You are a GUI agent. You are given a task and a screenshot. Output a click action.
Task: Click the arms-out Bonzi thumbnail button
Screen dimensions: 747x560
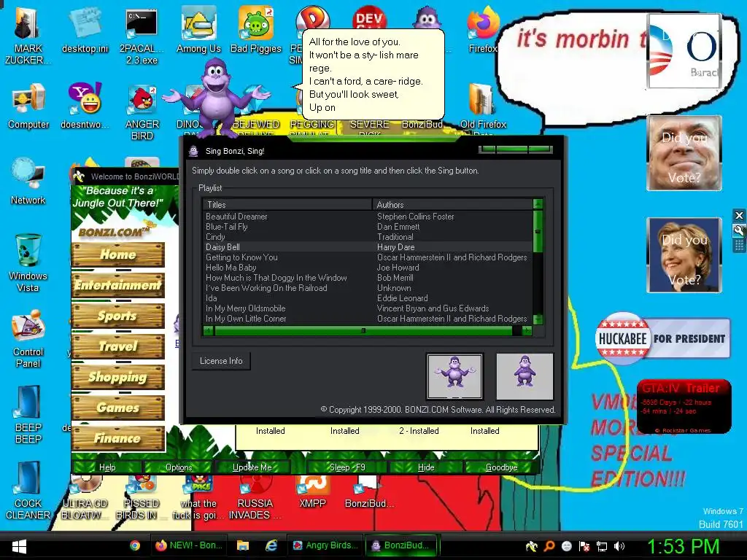pos(454,376)
